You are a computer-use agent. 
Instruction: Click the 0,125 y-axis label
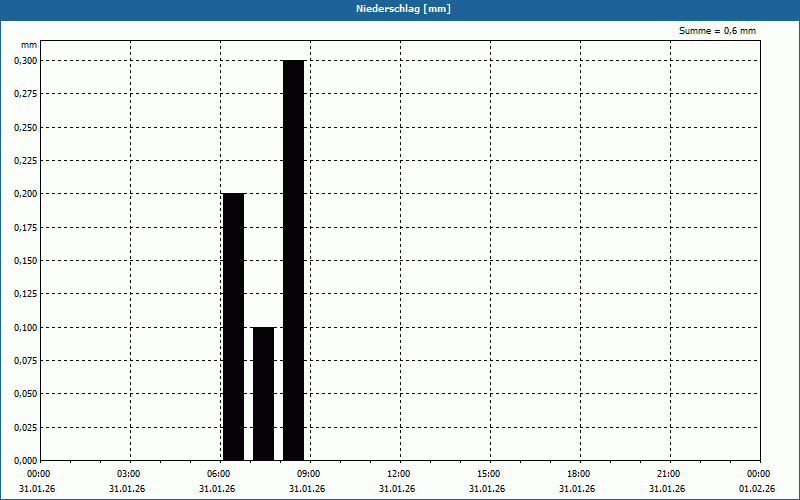26,294
